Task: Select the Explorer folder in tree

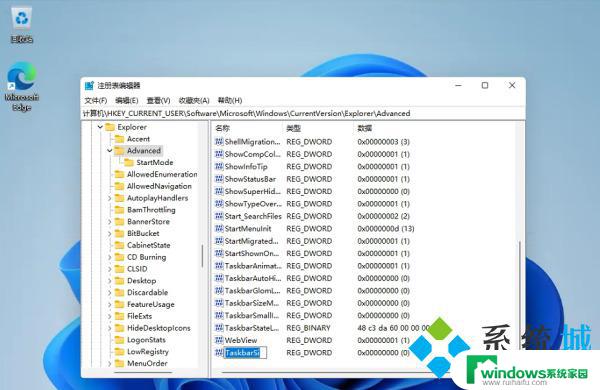Action: pyautogui.click(x=126, y=127)
